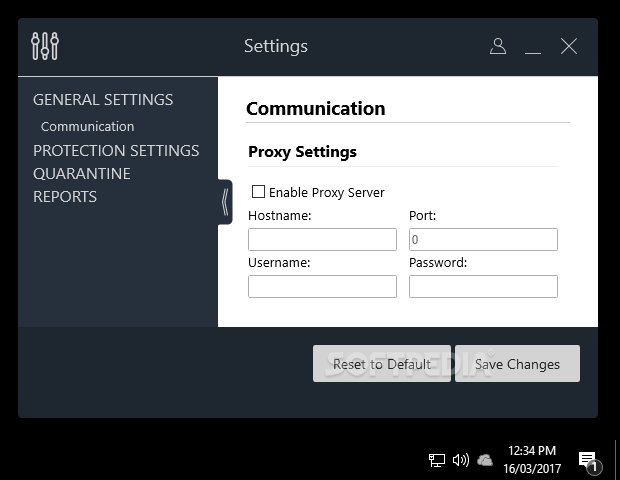Click the Save Changes button

tap(517, 363)
